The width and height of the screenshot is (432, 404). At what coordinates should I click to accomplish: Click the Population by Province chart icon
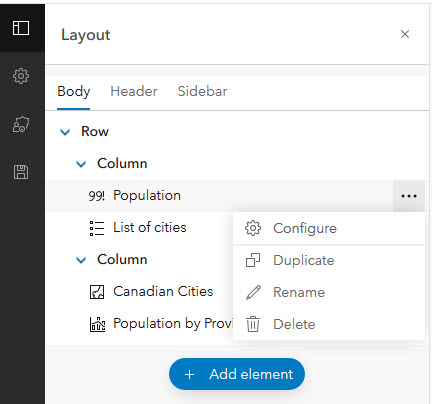pos(97,324)
